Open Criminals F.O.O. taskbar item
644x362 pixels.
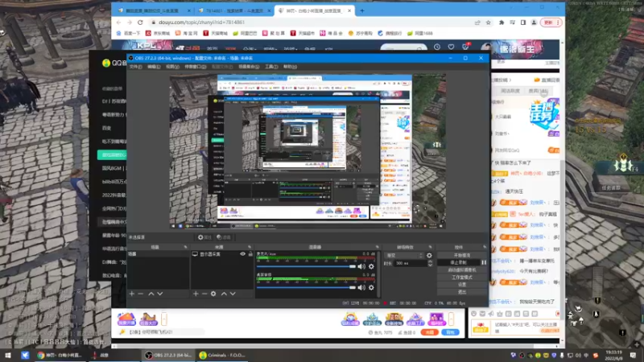tap(222, 355)
